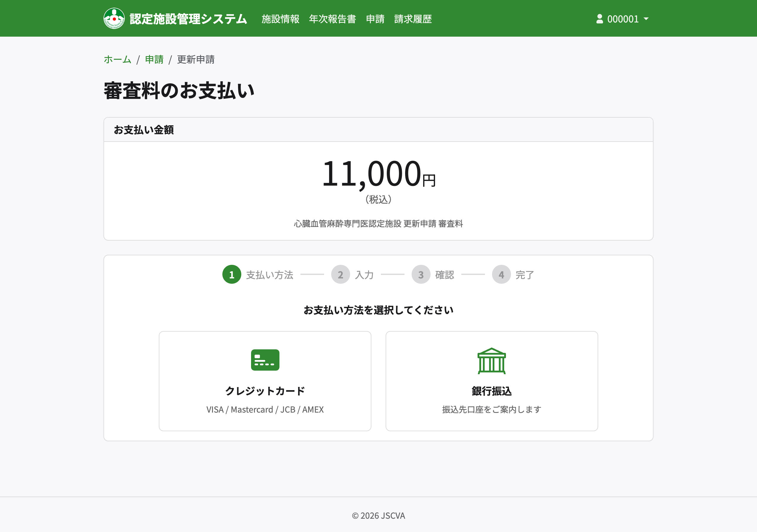This screenshot has height=532, width=757.
Task: Click step 1 支払い方法 circle indicator
Action: click(x=232, y=275)
